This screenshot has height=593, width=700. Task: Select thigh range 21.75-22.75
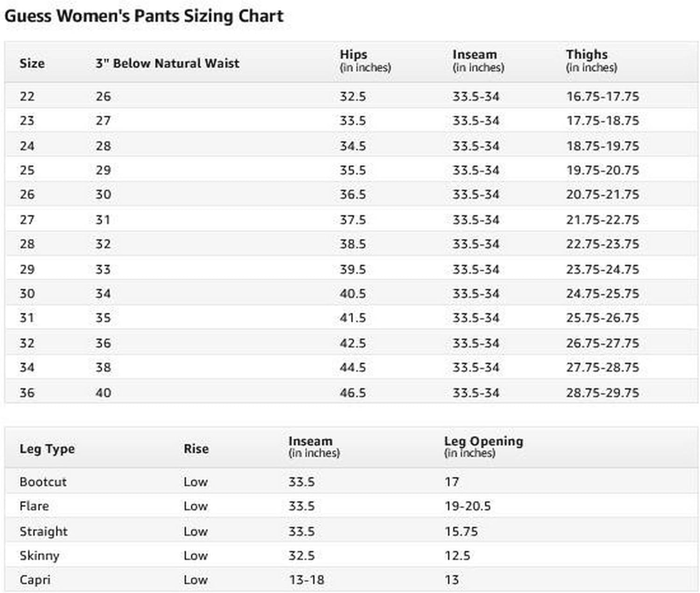[602, 220]
